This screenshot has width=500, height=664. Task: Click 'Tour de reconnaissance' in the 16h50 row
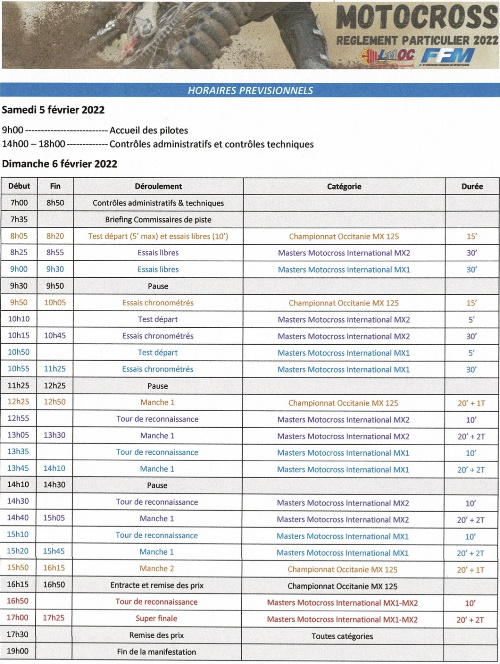pyautogui.click(x=157, y=602)
